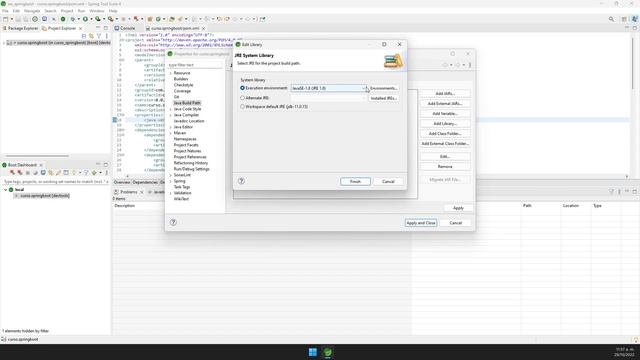Collapse the local node in Boot Dashboard
This screenshot has height=360, width=640.
[5, 190]
